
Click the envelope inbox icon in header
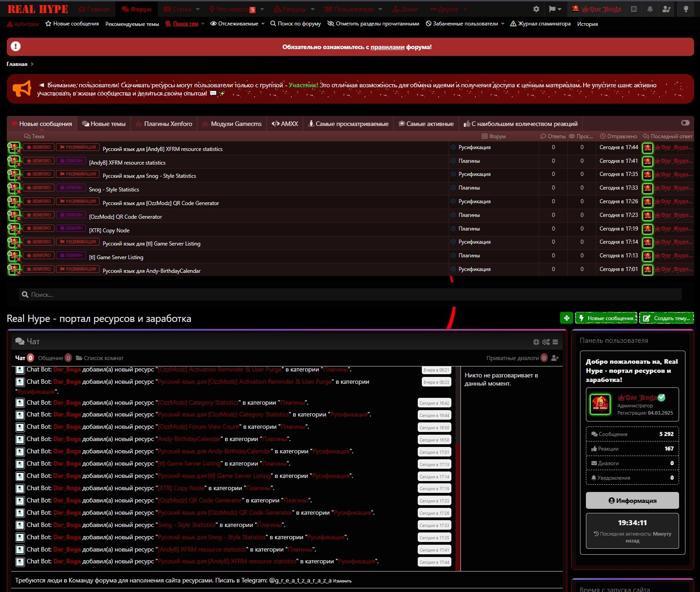pyautogui.click(x=634, y=9)
